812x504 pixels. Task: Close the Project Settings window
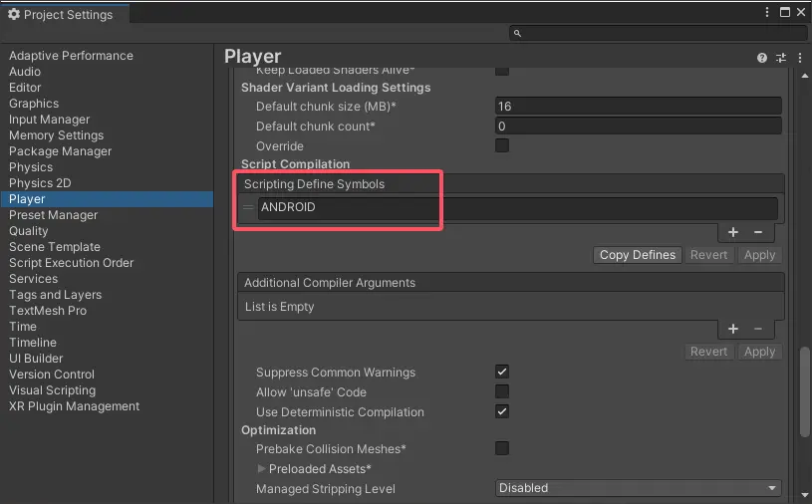click(801, 12)
